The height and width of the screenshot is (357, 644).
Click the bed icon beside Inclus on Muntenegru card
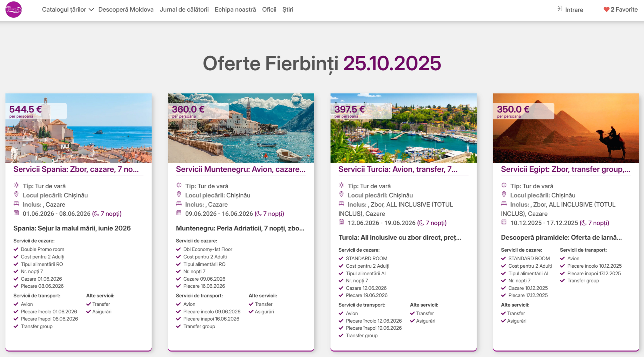tap(179, 204)
